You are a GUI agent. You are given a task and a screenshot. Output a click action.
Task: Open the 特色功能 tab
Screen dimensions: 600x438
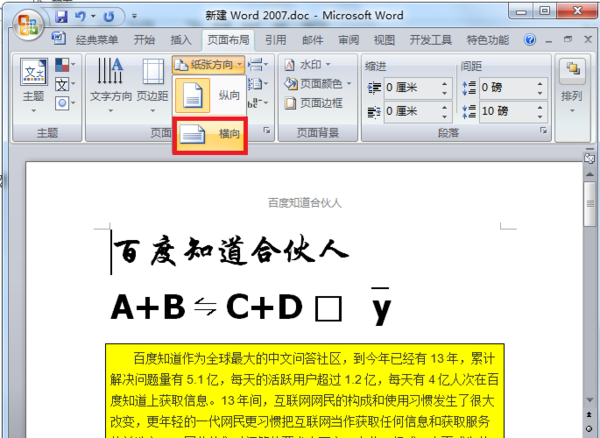pos(488,40)
